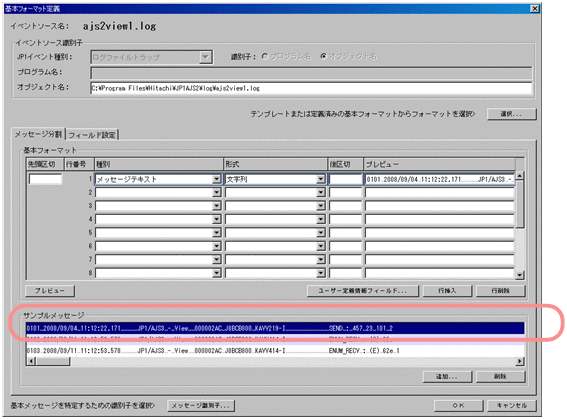Open row 3 種別 dropdown
This screenshot has width=567, height=420.
coord(217,206)
